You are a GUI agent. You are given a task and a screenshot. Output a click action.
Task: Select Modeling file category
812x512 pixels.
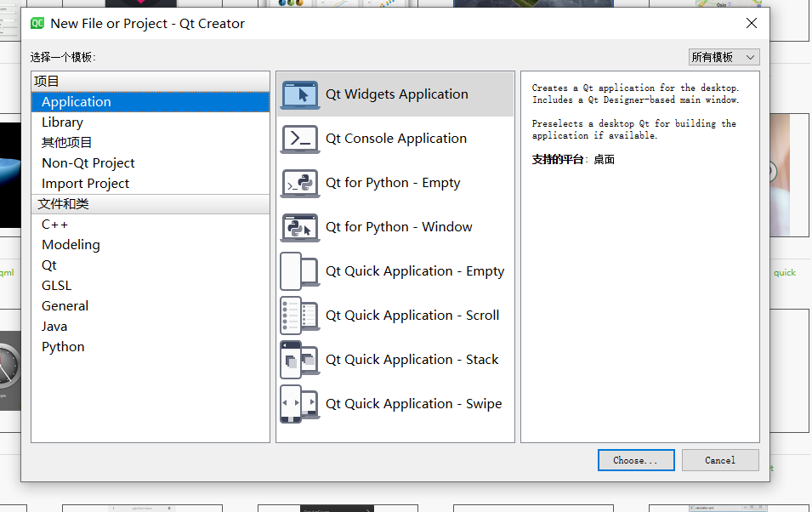click(150, 245)
